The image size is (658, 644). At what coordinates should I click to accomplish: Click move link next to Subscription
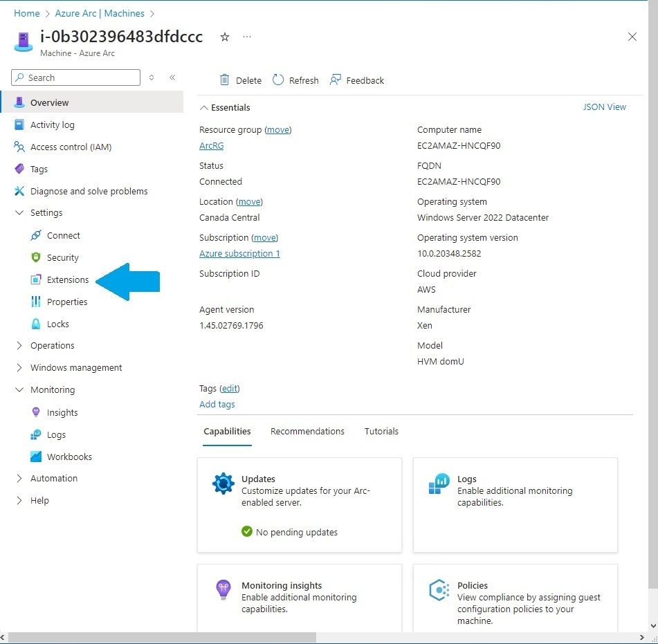pyautogui.click(x=265, y=238)
